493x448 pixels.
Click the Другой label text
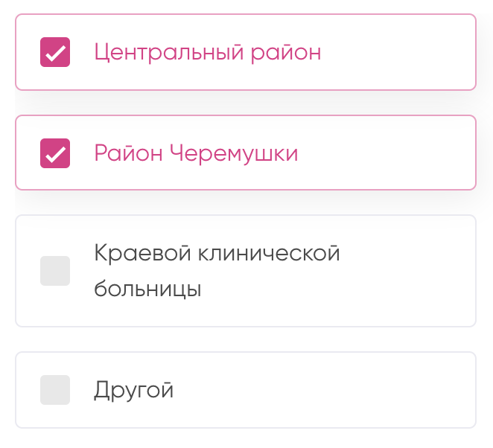pyautogui.click(x=134, y=390)
